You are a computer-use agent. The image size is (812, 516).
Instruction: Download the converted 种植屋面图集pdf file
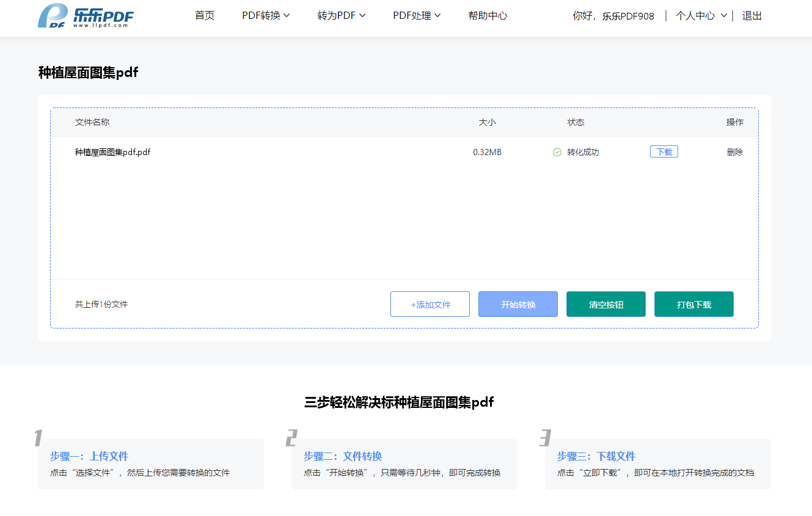(664, 152)
